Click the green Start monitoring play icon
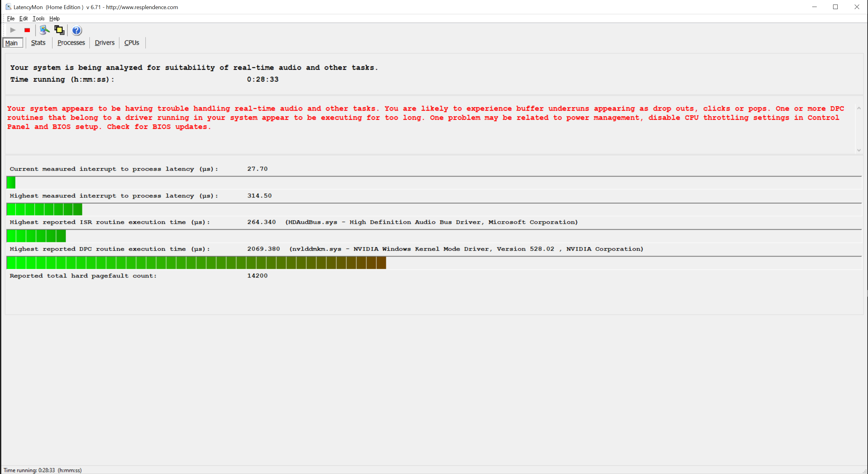Image resolution: width=868 pixels, height=474 pixels. point(13,30)
